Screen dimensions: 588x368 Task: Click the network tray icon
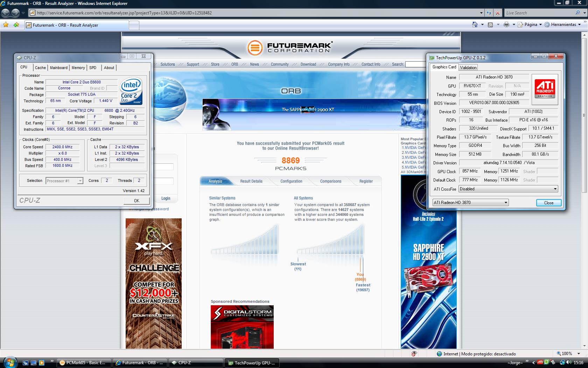[562, 362]
